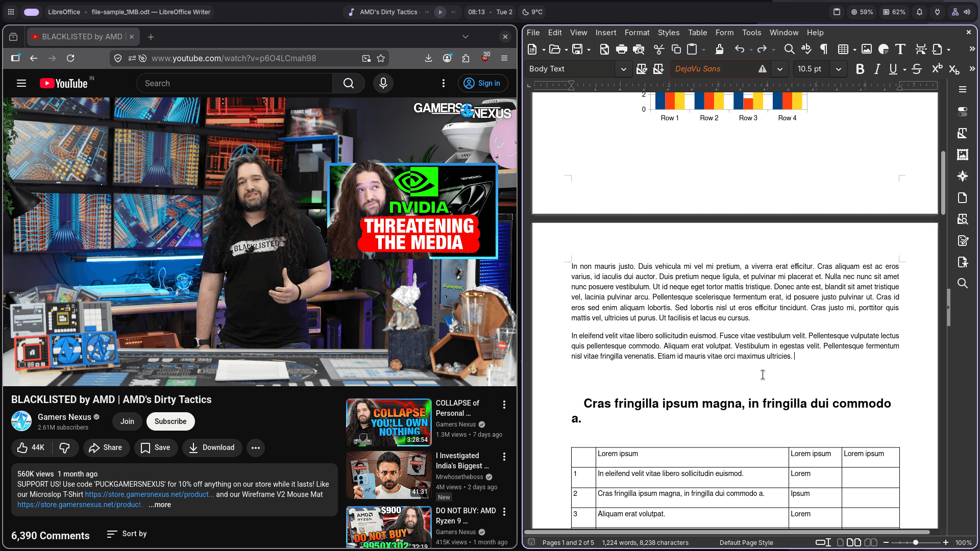Toggle Bold formatting in Writer
This screenshot has height=551, width=980.
point(860,69)
